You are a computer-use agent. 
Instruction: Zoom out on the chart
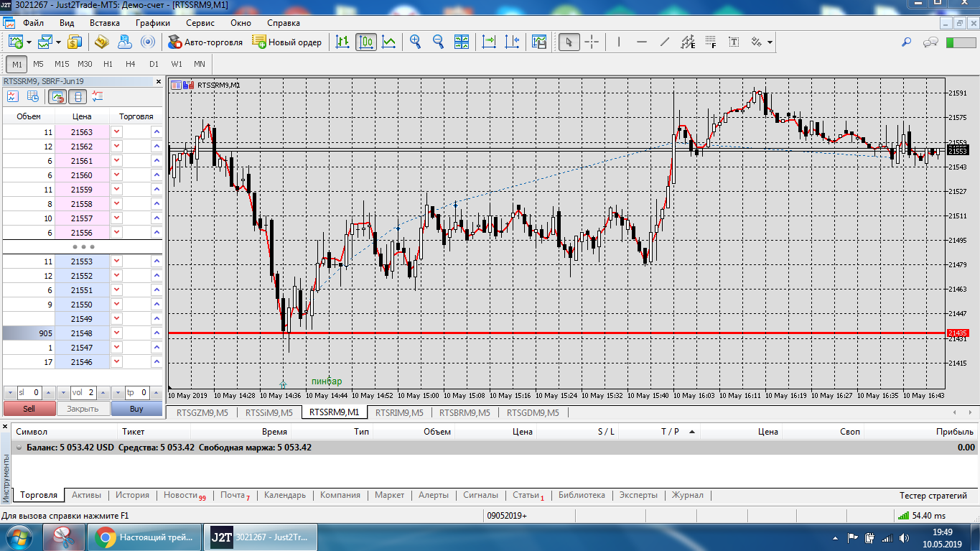point(438,42)
